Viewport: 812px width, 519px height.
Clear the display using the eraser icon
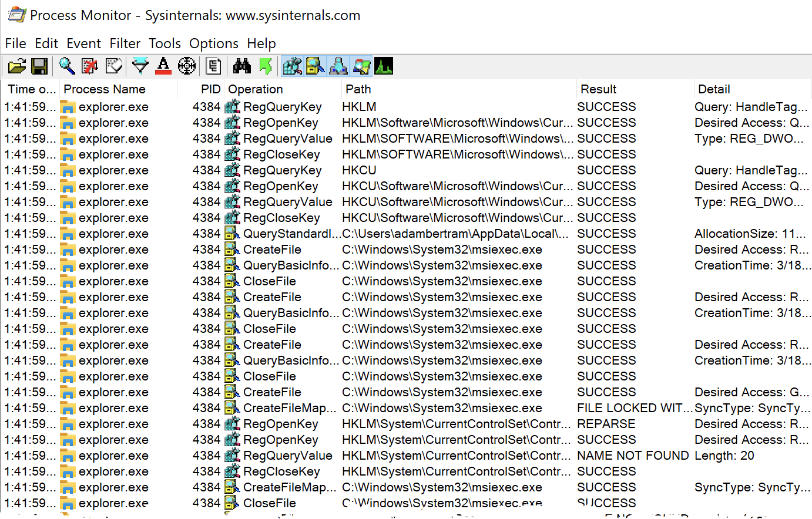pos(113,66)
